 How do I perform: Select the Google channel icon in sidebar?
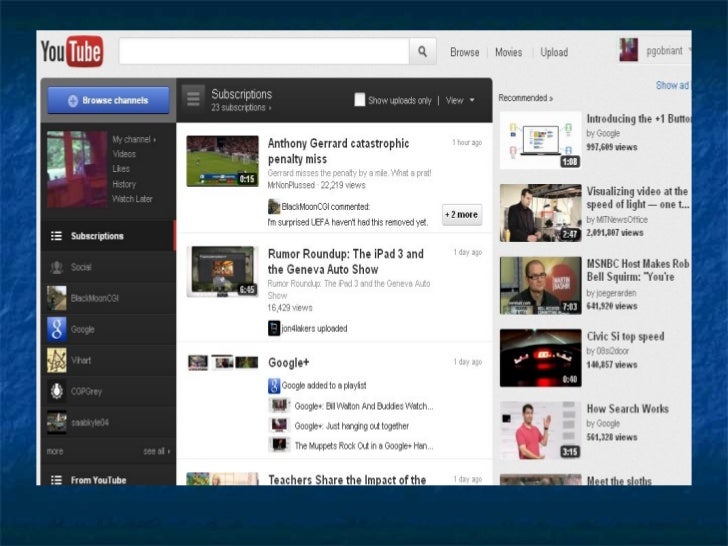pyautogui.click(x=57, y=329)
